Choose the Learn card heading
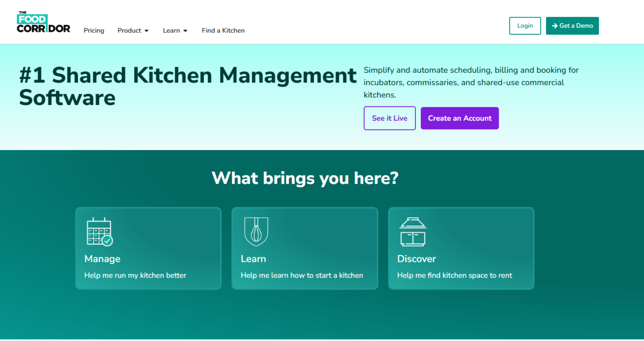This screenshot has height=341, width=644. click(x=253, y=259)
